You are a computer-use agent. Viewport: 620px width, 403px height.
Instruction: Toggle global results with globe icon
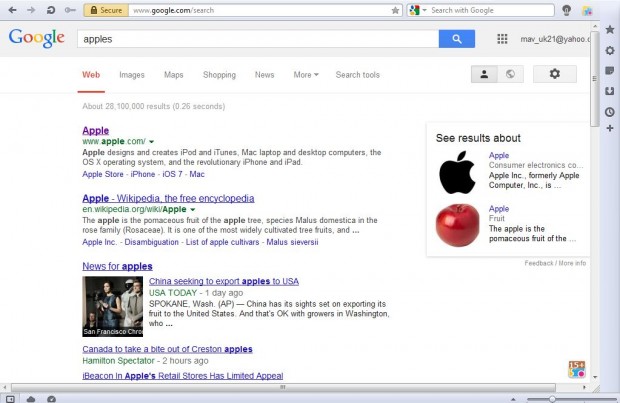pyautogui.click(x=510, y=74)
